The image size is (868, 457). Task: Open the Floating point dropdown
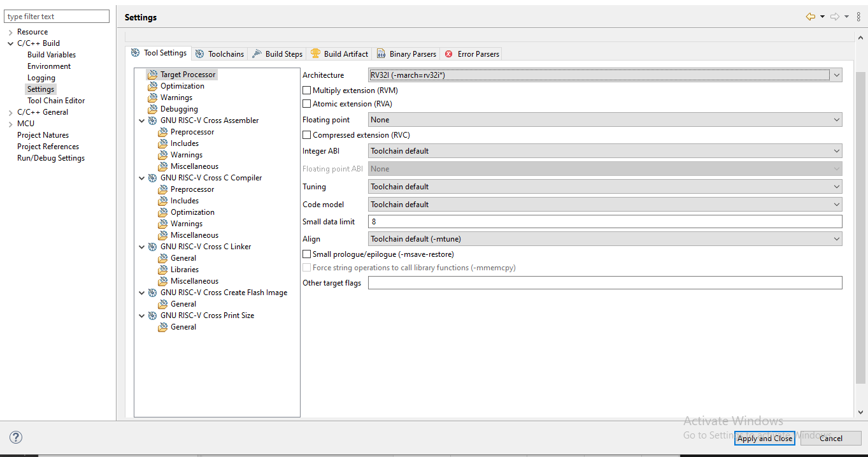(605, 120)
